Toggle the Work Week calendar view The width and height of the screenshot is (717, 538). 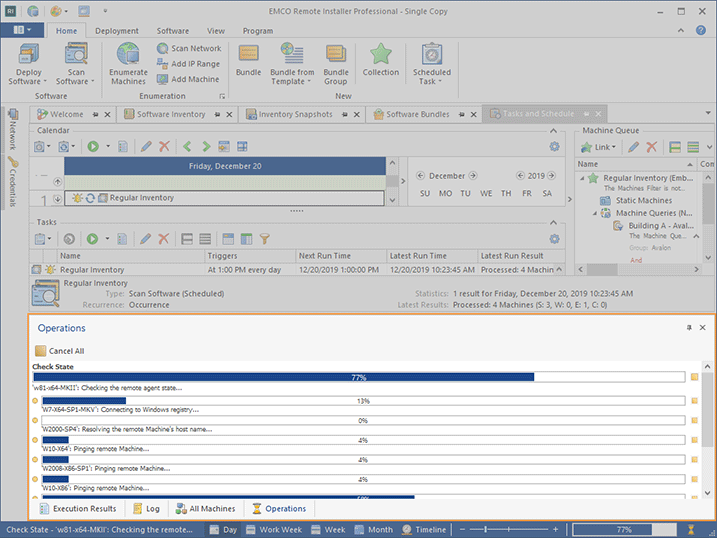[278, 529]
